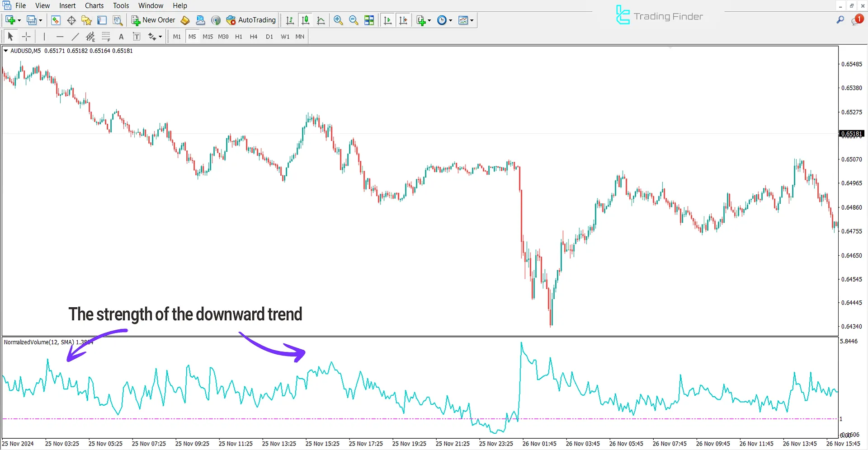
Task: Draw a horizontal line on the chart
Action: click(60, 36)
